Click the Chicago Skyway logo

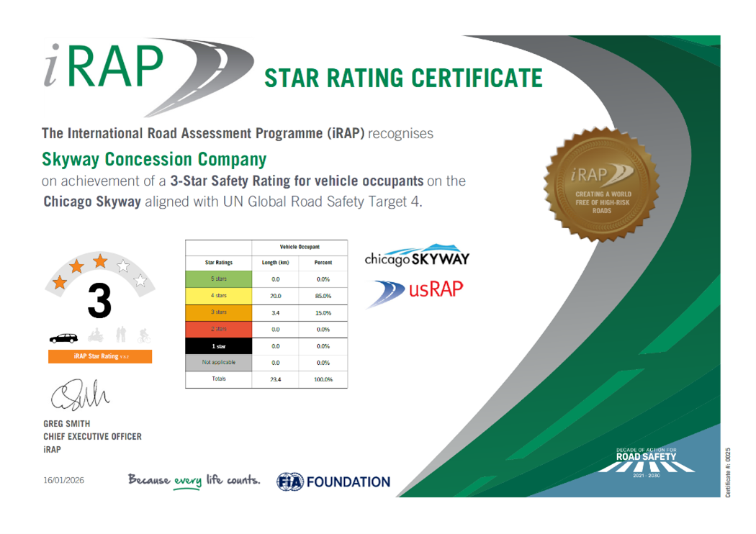tap(417, 256)
